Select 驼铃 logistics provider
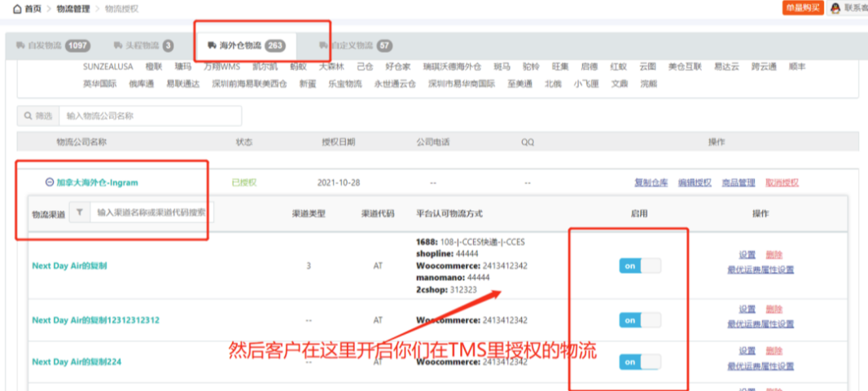This screenshot has width=868, height=391. 531,67
